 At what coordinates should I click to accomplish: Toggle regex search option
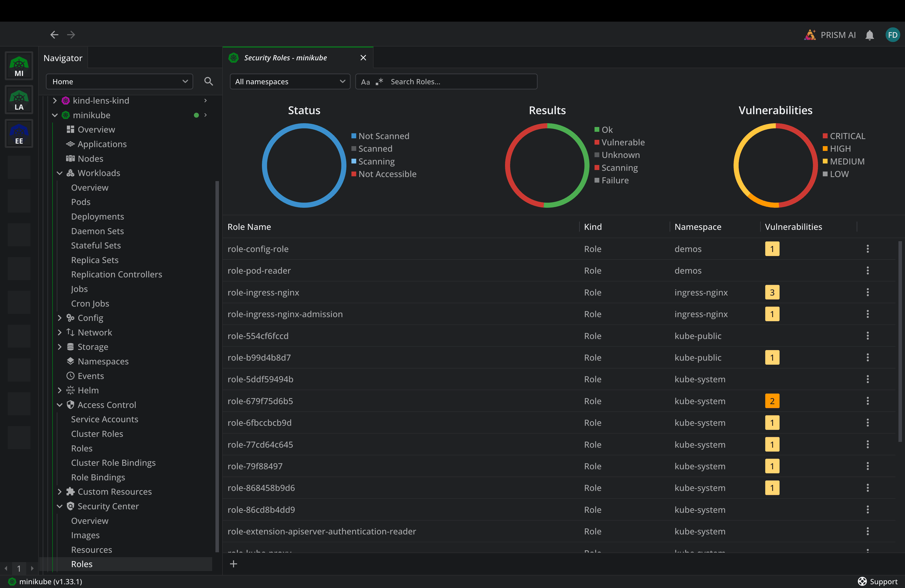(379, 82)
